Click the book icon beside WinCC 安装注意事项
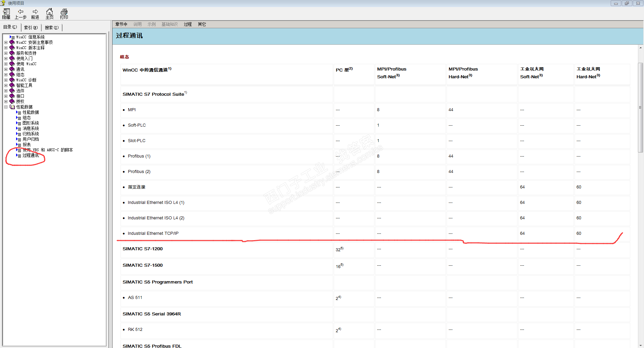Image resolution: width=644 pixels, height=348 pixels. (x=12, y=42)
